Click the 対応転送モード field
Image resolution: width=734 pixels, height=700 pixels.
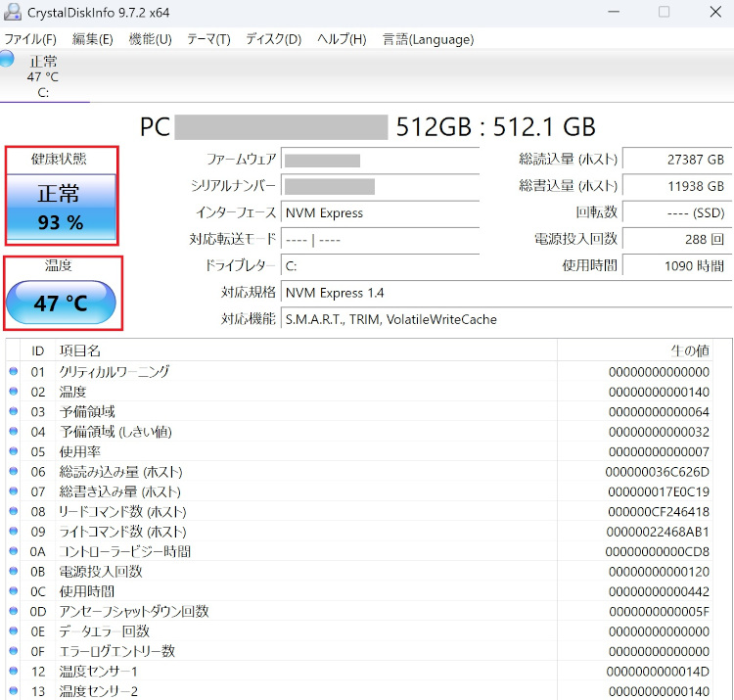click(381, 240)
